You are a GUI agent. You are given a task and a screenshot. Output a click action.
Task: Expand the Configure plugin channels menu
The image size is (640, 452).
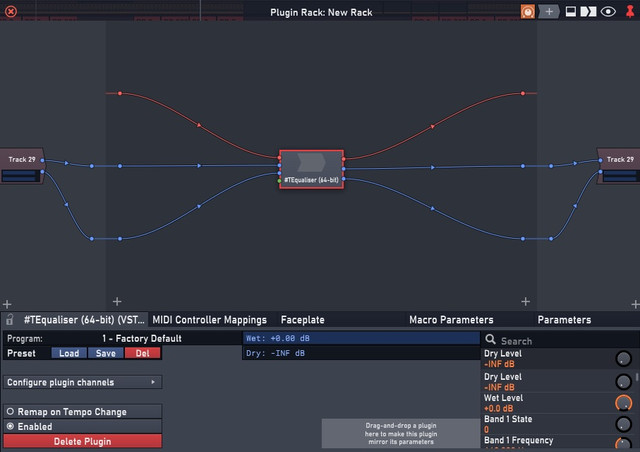click(x=83, y=382)
